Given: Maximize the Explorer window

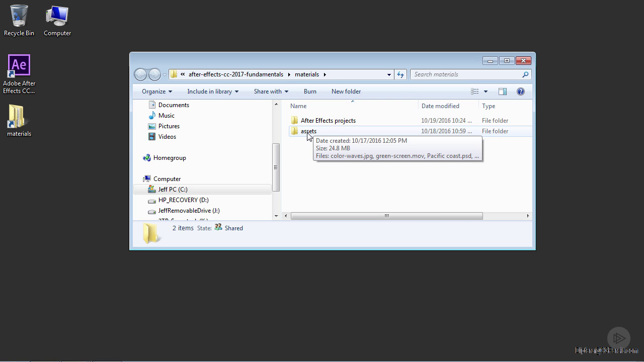Looking at the screenshot, I should (507, 61).
